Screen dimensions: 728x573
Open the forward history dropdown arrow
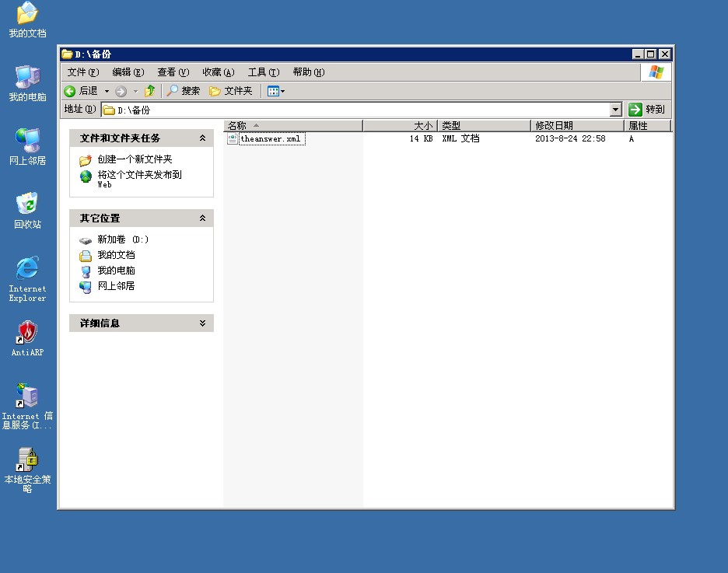pos(135,92)
